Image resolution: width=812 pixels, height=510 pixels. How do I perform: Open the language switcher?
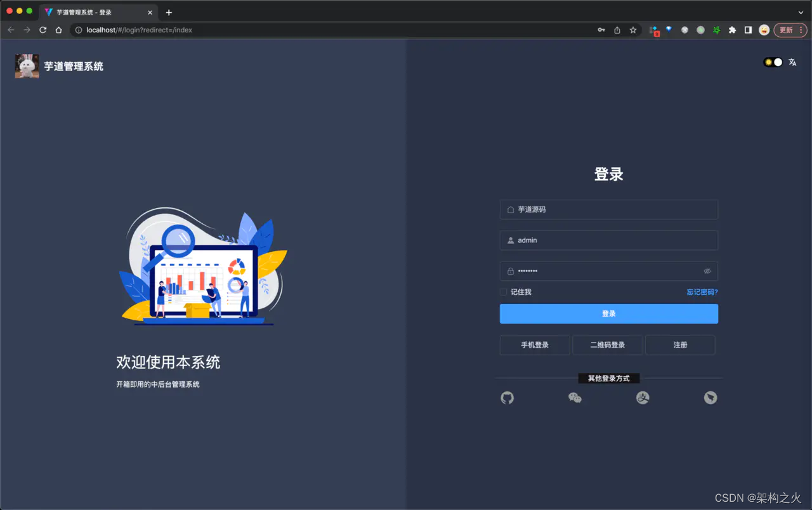(x=792, y=62)
